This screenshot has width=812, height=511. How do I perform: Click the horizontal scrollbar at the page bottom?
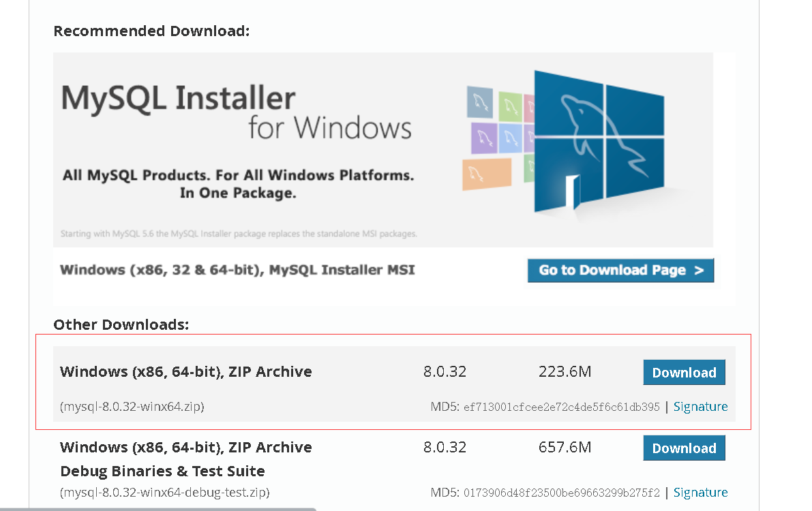[158, 509]
